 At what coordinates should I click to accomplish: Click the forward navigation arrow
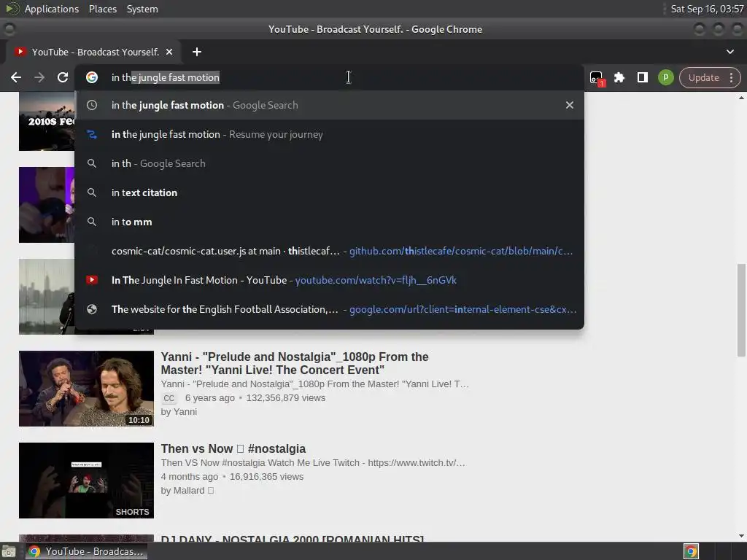[x=39, y=77]
